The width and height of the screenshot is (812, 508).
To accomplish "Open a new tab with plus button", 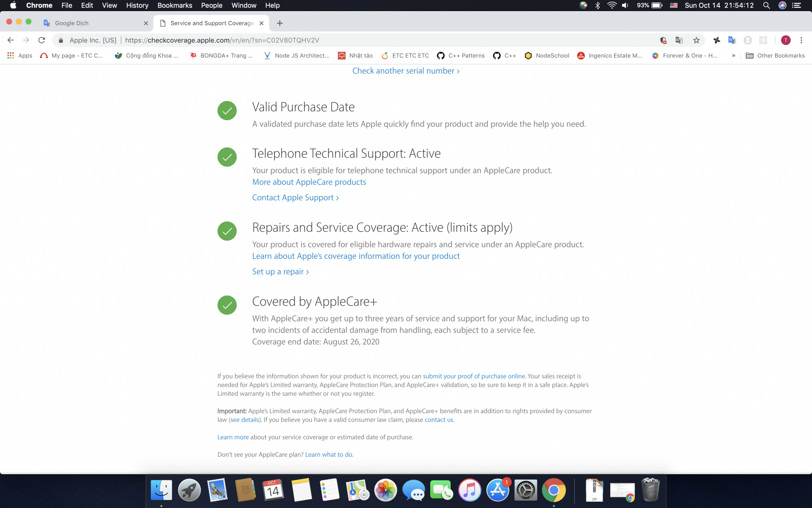I will coord(280,23).
